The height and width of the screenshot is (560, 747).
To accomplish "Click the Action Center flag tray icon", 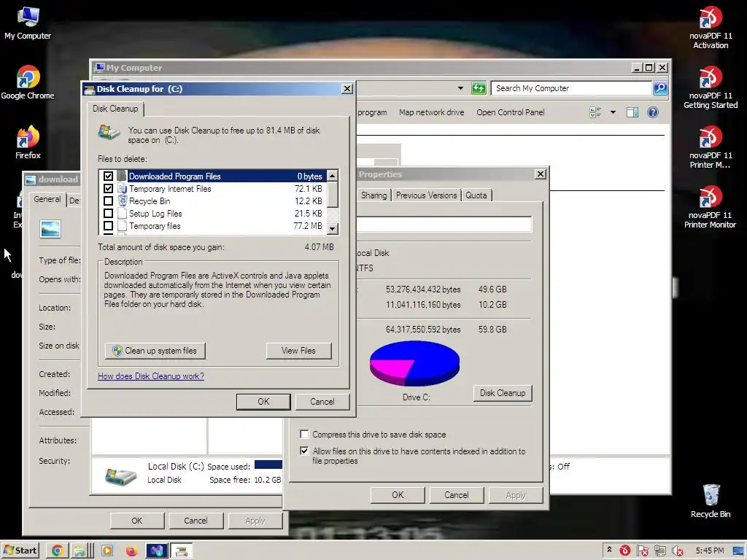I will click(643, 551).
